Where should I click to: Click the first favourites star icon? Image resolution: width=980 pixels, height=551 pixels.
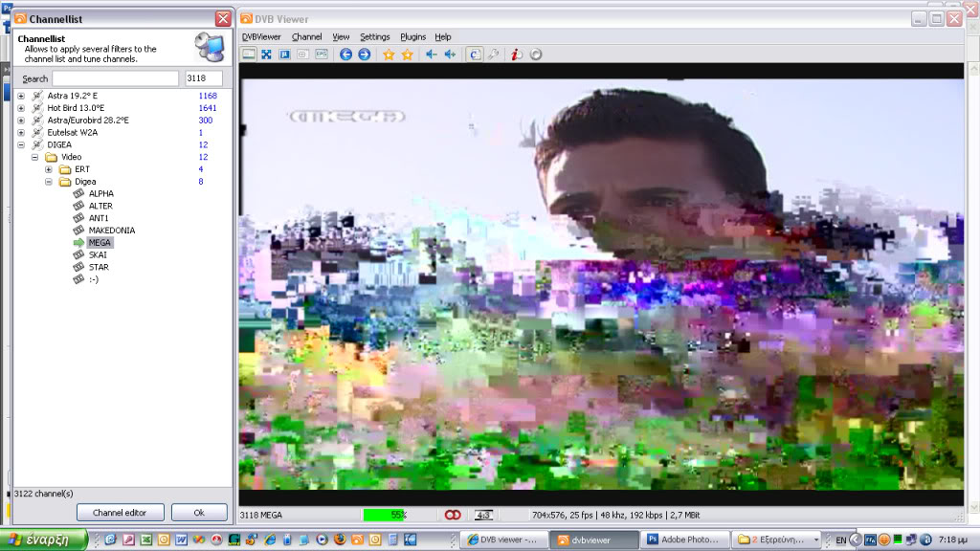(389, 55)
